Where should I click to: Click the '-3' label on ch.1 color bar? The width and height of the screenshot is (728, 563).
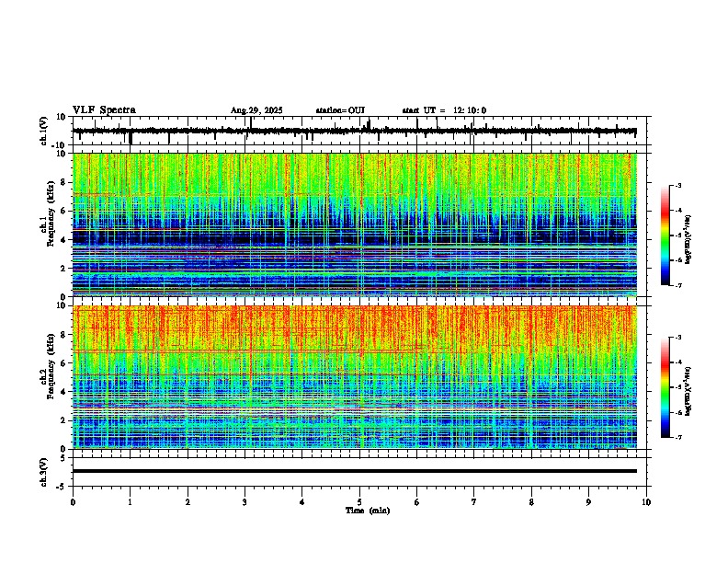pos(677,186)
